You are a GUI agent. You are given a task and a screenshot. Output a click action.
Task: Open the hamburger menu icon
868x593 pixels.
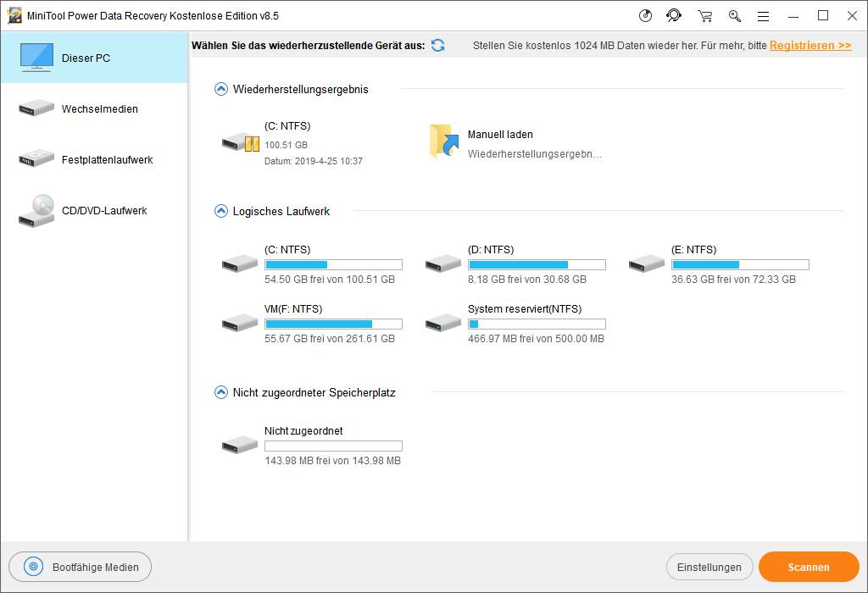[764, 17]
